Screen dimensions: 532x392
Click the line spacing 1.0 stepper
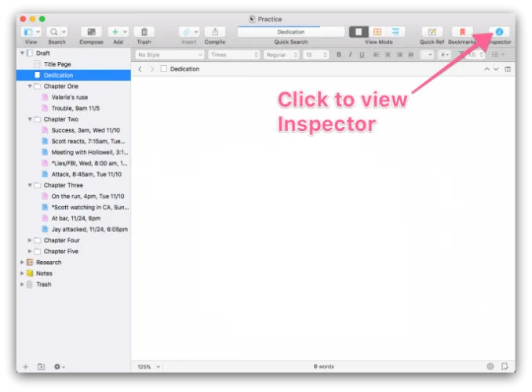coord(482,55)
